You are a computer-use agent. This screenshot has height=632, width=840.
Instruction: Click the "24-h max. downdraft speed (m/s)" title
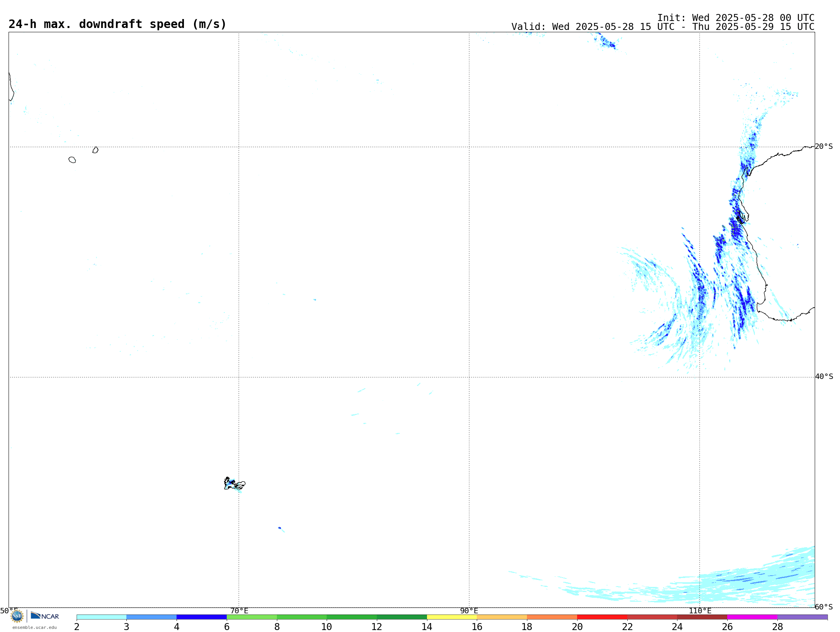click(x=117, y=24)
